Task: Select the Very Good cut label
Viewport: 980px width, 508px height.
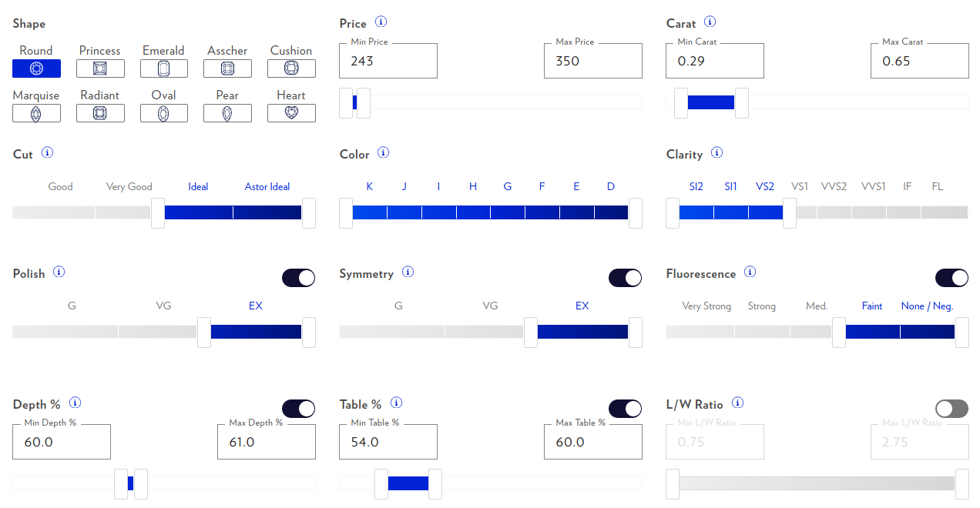Action: click(x=129, y=187)
